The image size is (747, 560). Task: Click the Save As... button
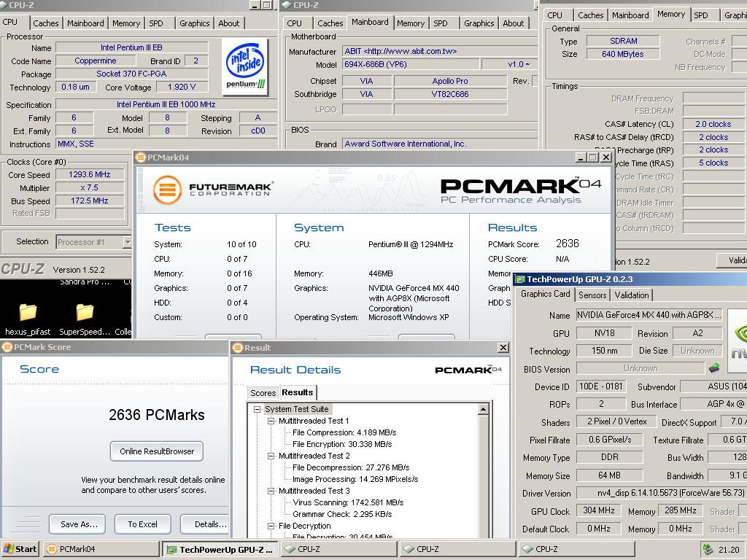coord(77,524)
